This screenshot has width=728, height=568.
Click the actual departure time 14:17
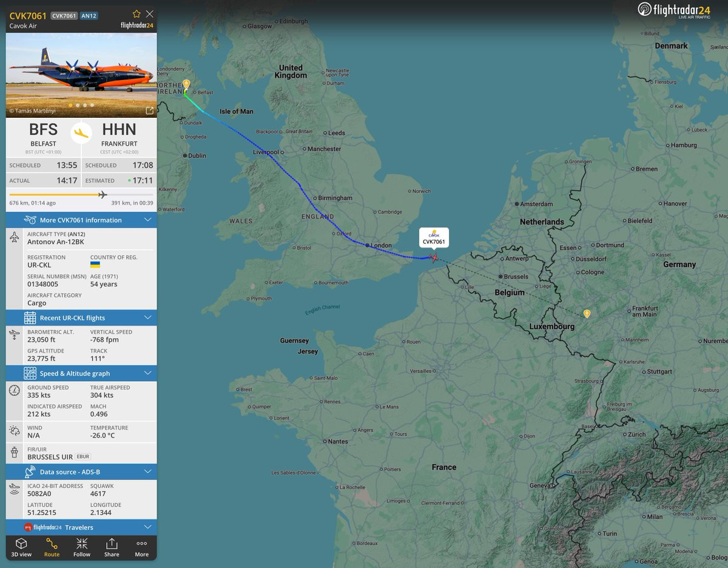point(67,181)
